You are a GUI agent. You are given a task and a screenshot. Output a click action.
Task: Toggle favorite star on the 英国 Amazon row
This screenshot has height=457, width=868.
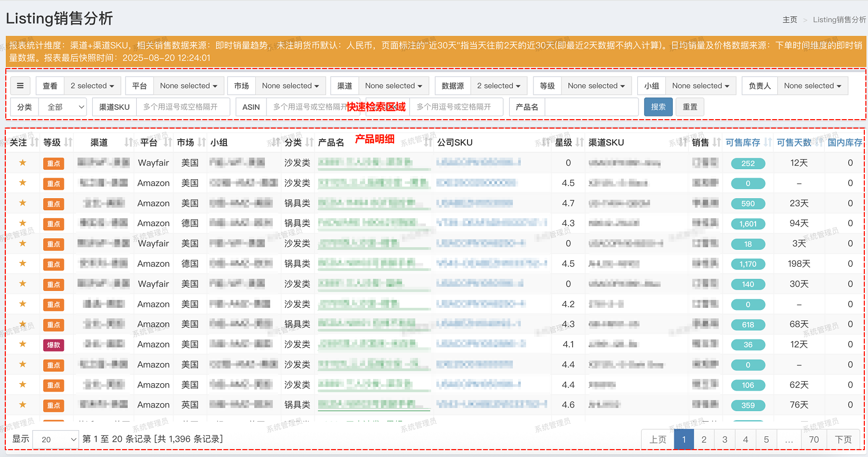pyautogui.click(x=23, y=405)
